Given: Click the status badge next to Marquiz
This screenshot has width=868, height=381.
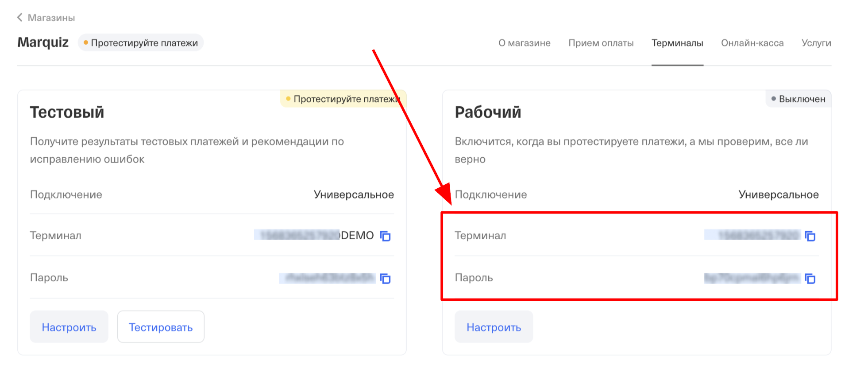Looking at the screenshot, I should click(141, 43).
